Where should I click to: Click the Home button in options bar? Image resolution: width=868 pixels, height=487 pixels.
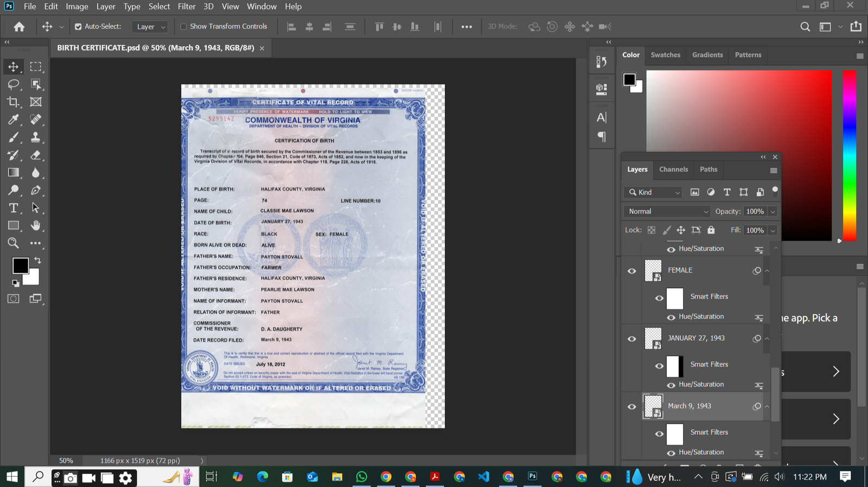(19, 27)
